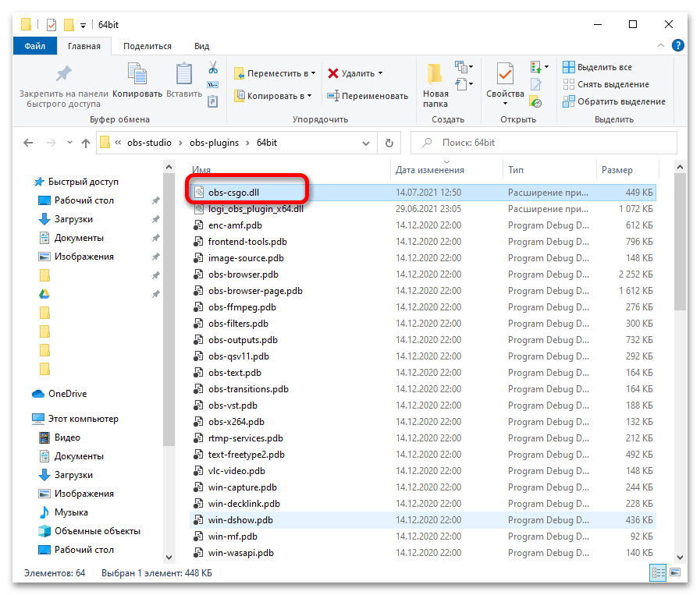700x595 pixels.
Task: Refresh the 64bit folder view
Action: 389,143
